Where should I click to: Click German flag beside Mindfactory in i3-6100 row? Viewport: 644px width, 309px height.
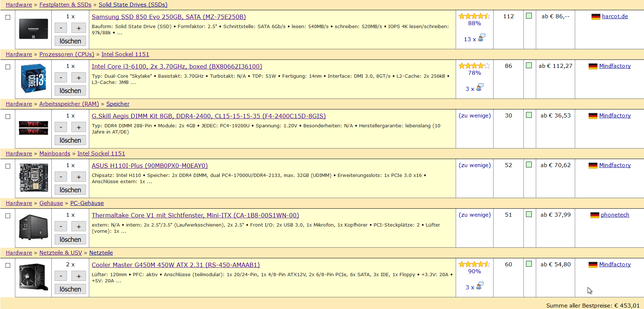pos(593,66)
